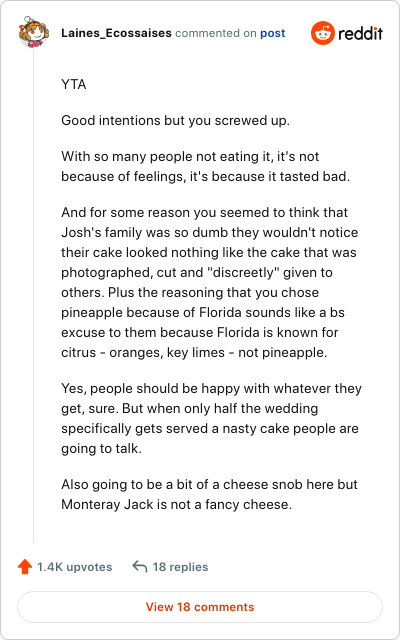Click the reddit wordmark text

click(360, 33)
